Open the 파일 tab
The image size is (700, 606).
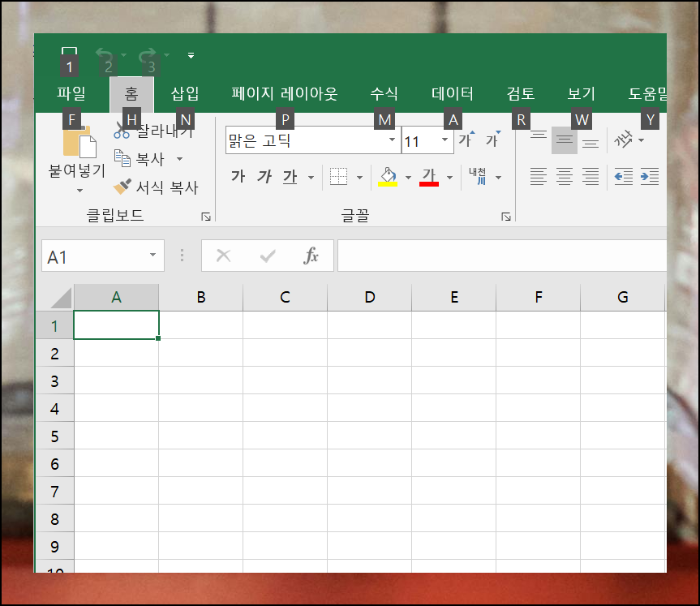pos(71,93)
